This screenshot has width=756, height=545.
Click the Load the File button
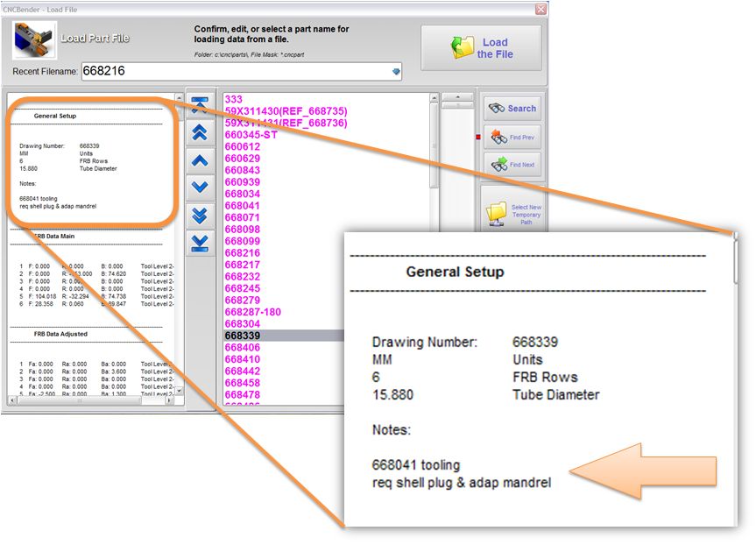pyautogui.click(x=481, y=48)
